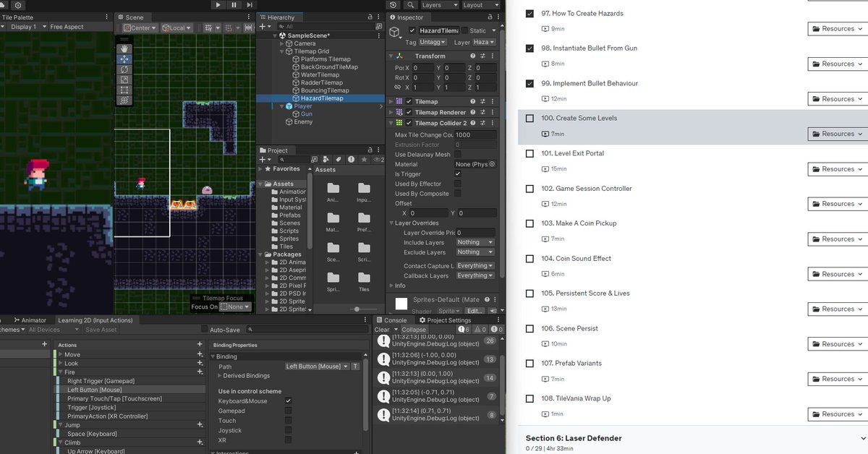Disable Tilemap Collider 2D component checkbox
Screen dimensions: 868x454
point(409,123)
